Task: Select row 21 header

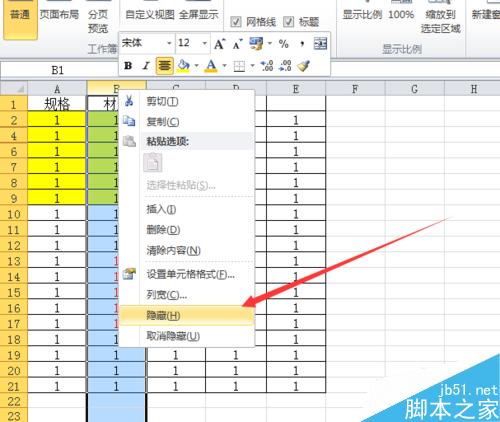Action: pos(14,386)
